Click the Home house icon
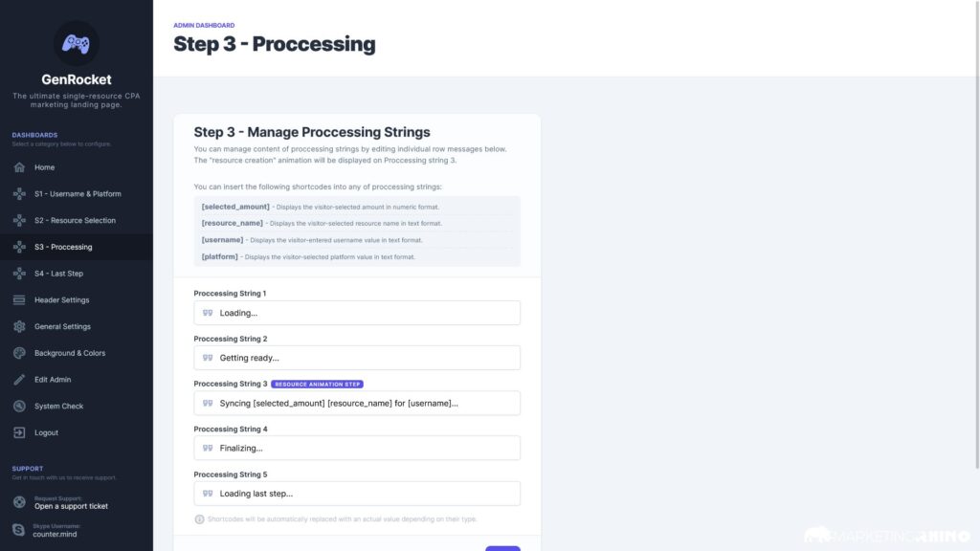980x551 pixels. 19,167
